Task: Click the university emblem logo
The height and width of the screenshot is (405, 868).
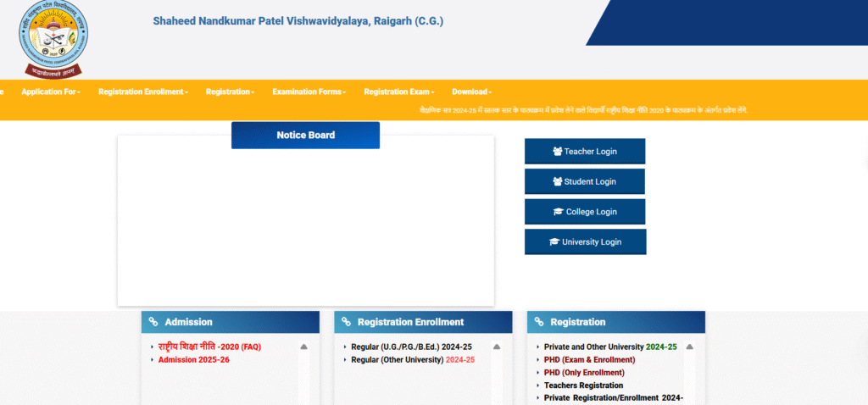Action: (x=53, y=39)
